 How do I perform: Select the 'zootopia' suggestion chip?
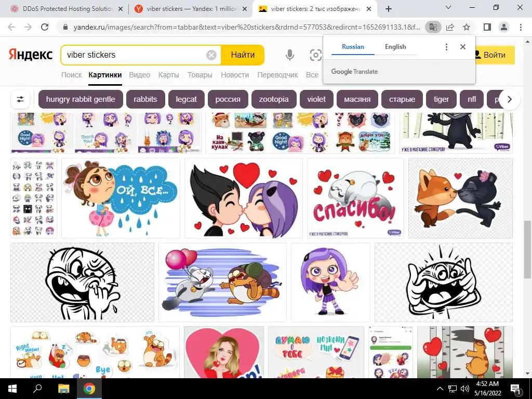pos(274,99)
